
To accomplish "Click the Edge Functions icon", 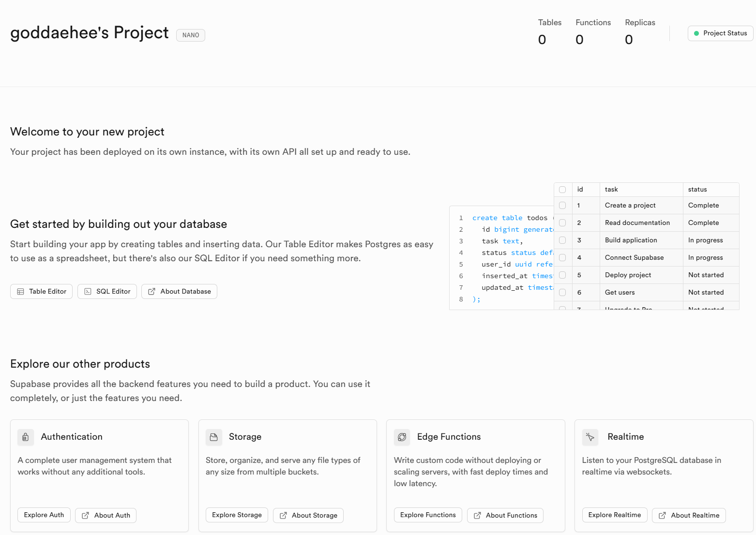I will pos(402,437).
